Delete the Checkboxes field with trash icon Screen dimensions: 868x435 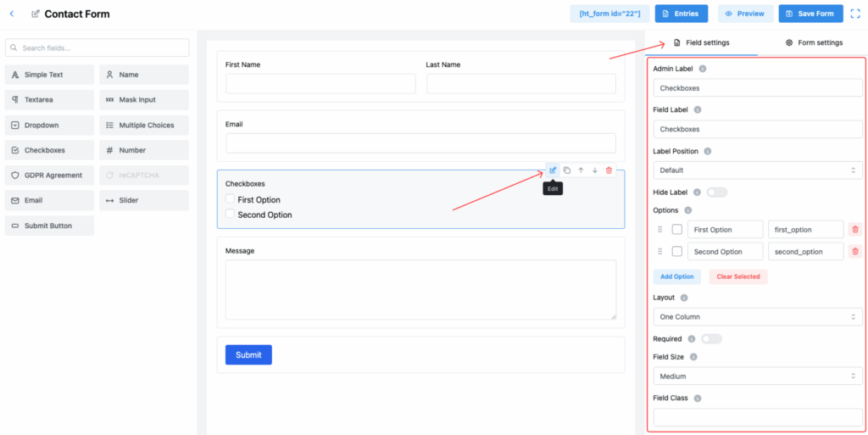point(609,170)
